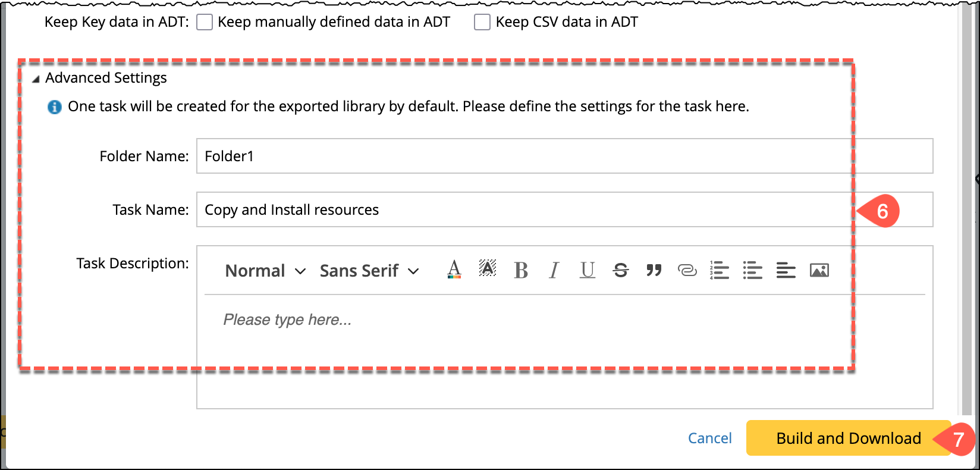
Task: Toggle italic formatting in editor toolbar
Action: point(554,271)
